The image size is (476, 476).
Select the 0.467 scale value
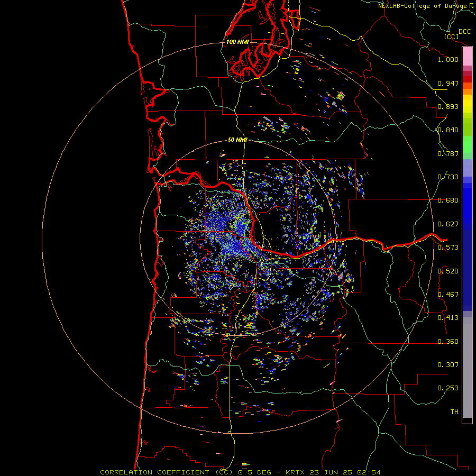pos(448,295)
